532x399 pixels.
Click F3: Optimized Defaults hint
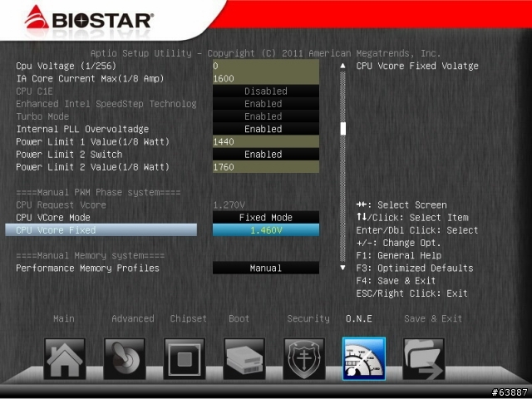pos(415,268)
